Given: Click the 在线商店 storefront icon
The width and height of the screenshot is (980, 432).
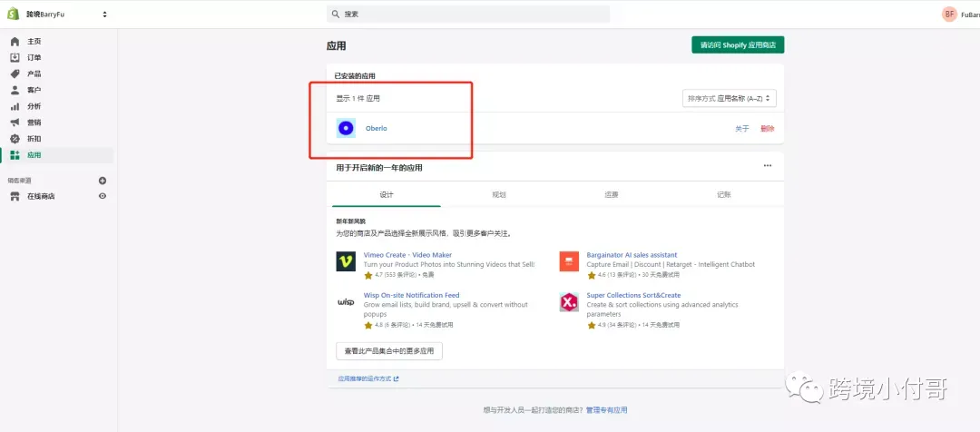Looking at the screenshot, I should (15, 196).
